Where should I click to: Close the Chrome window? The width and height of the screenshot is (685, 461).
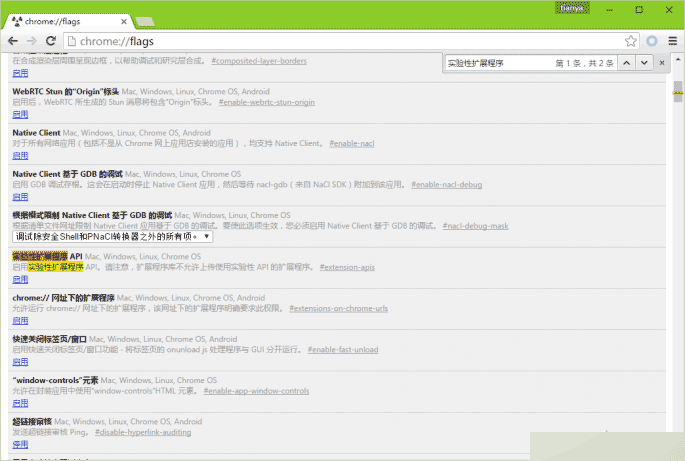click(669, 10)
